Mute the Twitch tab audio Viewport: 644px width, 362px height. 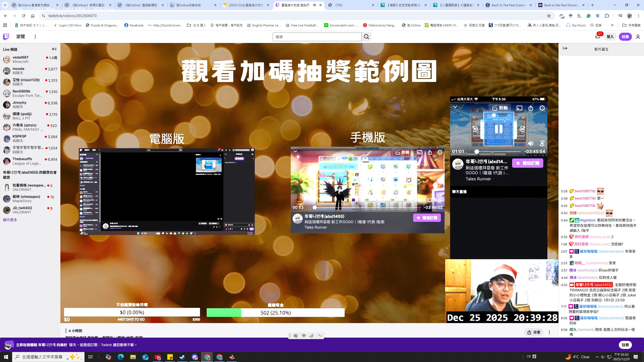pos(314,5)
